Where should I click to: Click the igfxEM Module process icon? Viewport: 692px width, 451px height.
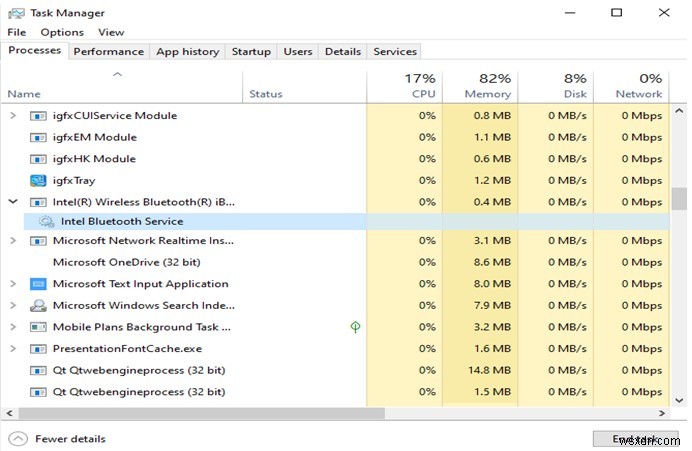tap(38, 138)
